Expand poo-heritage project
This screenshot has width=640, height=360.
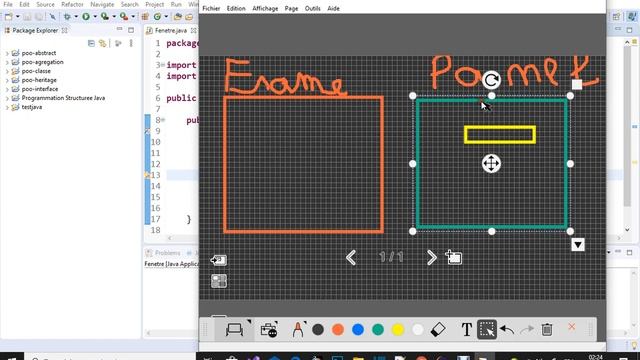tap(7, 80)
